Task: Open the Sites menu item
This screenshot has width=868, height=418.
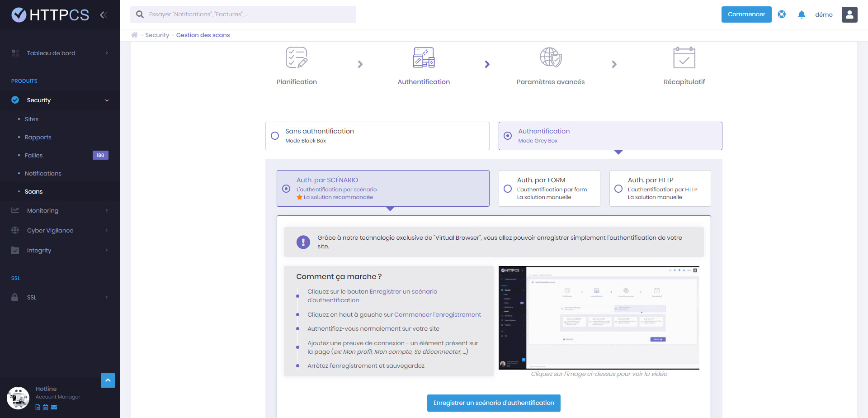Action: (x=32, y=119)
